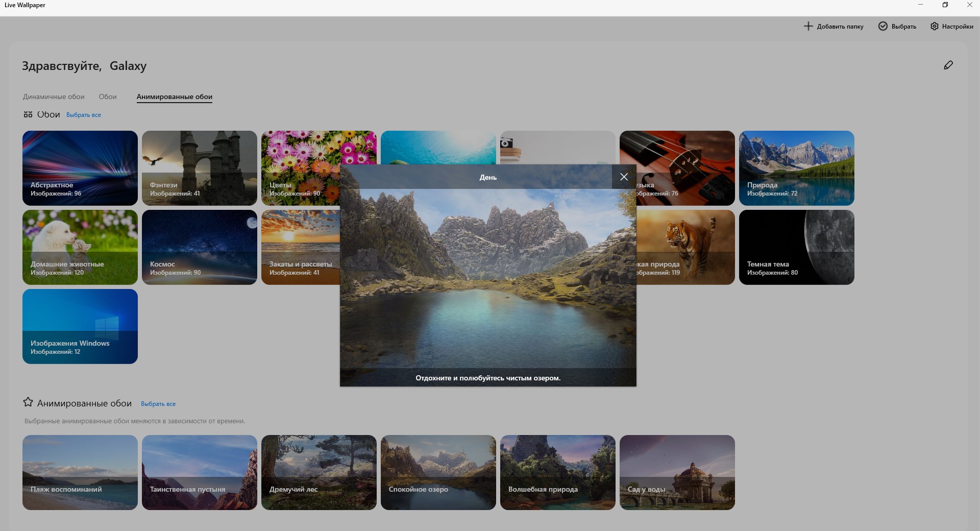Screen dimensions: 980x531
Task: Open the Темная тема collection
Action: coord(797,247)
